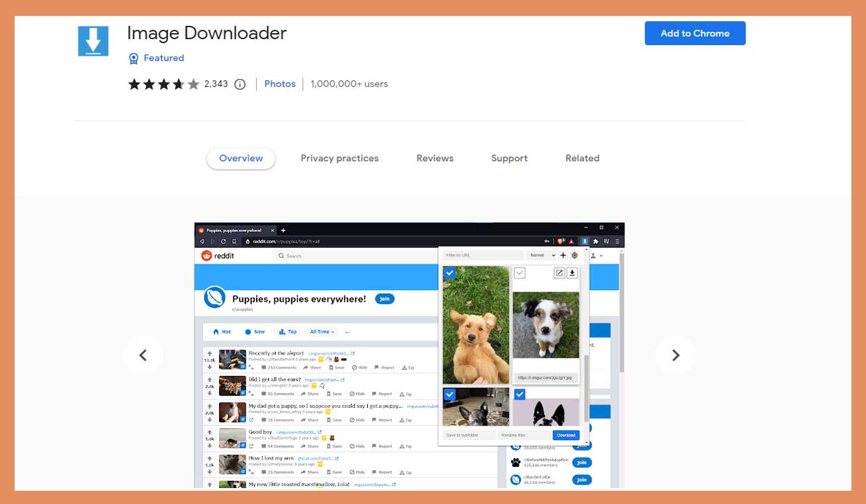Click the Image Downloader extension logo
The width and height of the screenshot is (866, 504).
(x=93, y=40)
